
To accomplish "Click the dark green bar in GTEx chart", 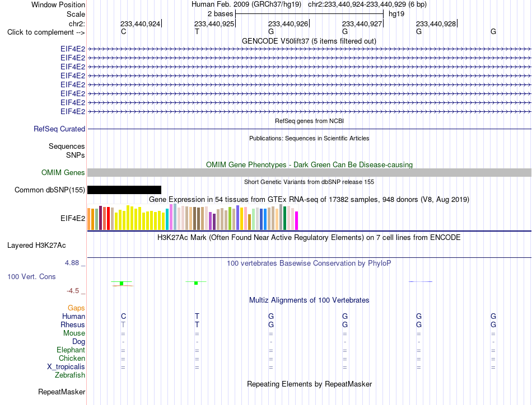I will [x=285, y=218].
